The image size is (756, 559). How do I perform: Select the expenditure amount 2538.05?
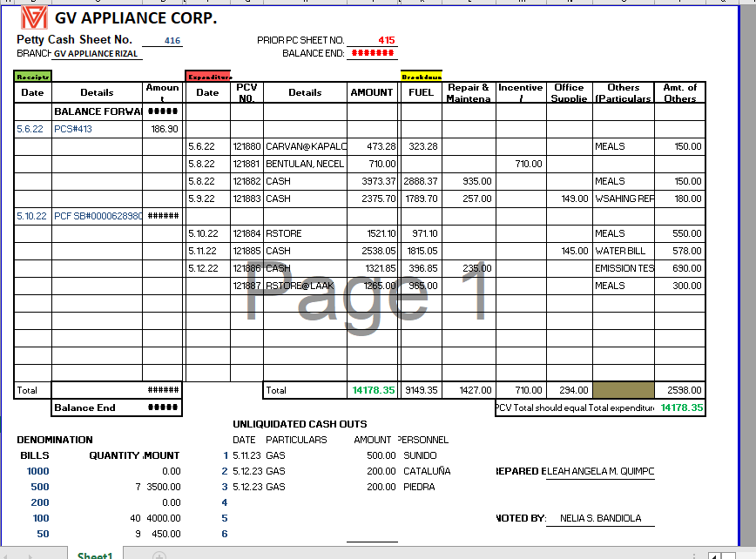pyautogui.click(x=372, y=251)
